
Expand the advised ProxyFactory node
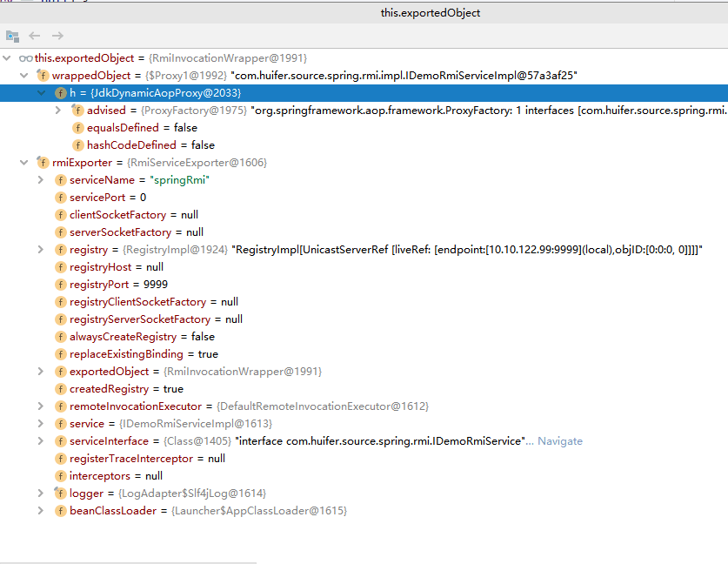point(58,111)
